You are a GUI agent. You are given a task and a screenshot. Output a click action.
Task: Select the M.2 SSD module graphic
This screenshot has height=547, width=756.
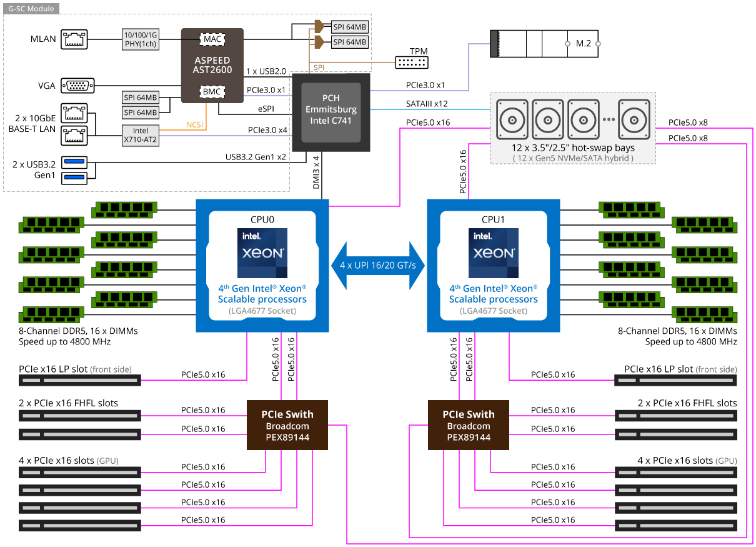544,44
